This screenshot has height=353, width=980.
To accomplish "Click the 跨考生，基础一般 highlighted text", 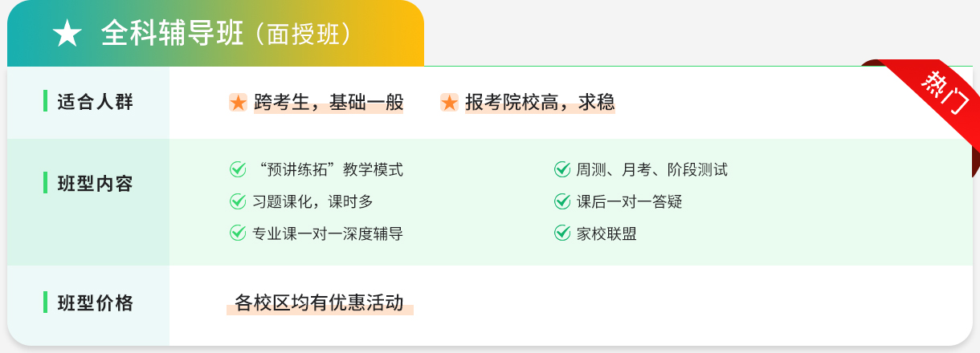I will [329, 103].
